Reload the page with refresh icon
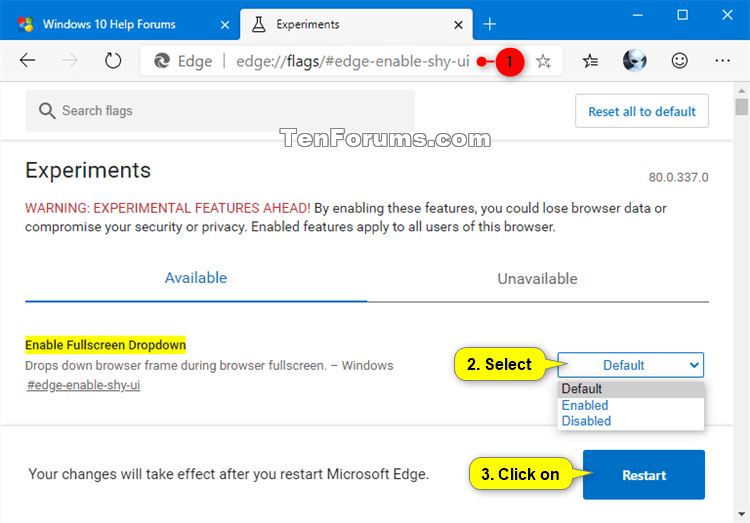Image resolution: width=750 pixels, height=523 pixels. point(113,61)
